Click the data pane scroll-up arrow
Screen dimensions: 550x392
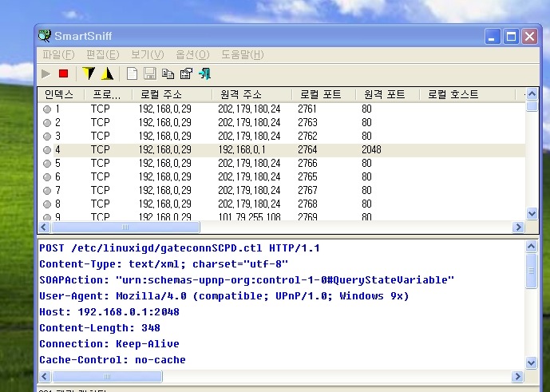click(x=532, y=247)
